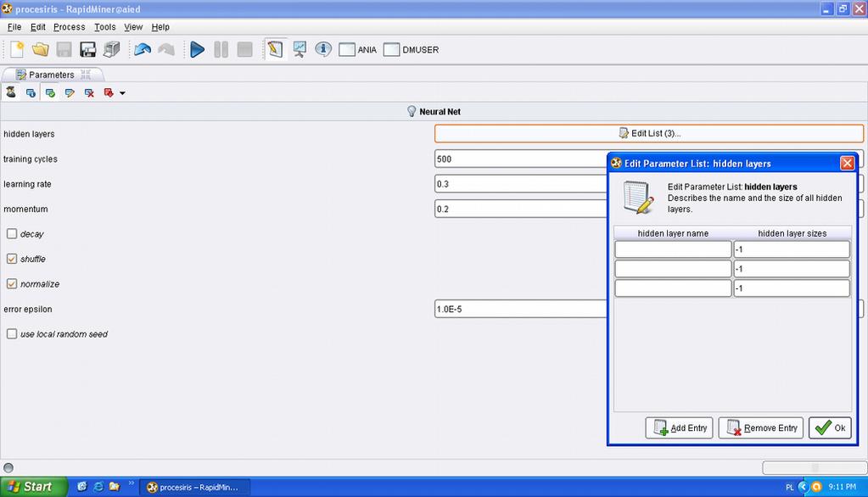Click the procesiris RapidMiner taskbar button
The height and width of the screenshot is (497, 868).
coord(194,487)
